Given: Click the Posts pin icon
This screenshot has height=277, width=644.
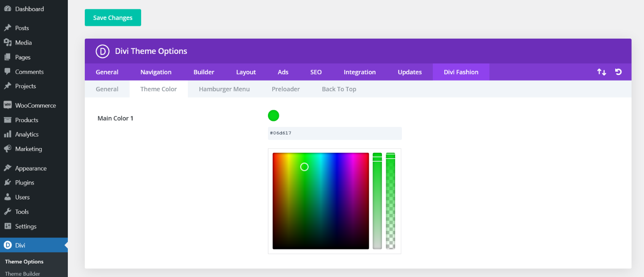Looking at the screenshot, I should click(x=7, y=28).
